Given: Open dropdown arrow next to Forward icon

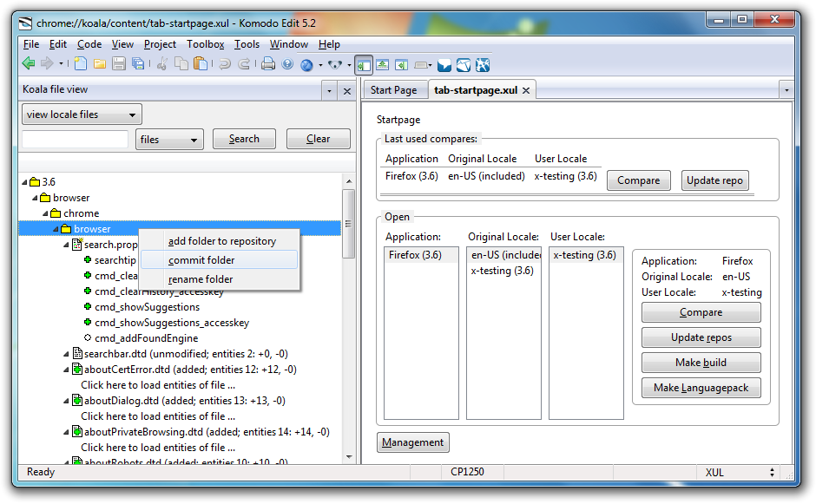Looking at the screenshot, I should [x=61, y=64].
